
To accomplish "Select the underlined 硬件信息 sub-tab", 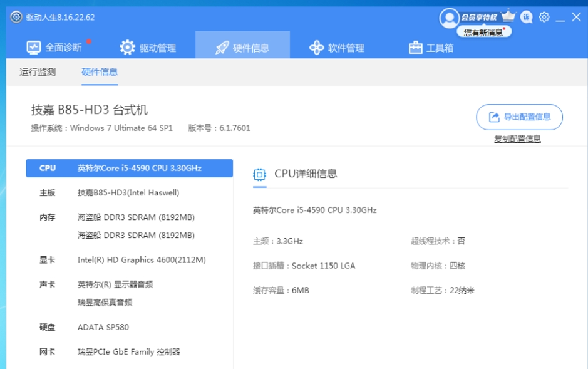I will click(x=100, y=72).
